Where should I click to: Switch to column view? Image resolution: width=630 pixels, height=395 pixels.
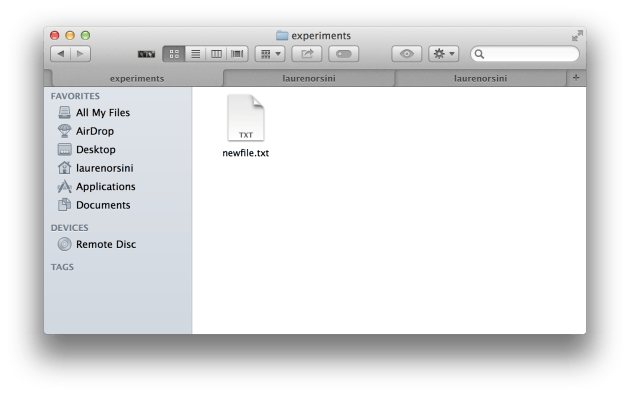pyautogui.click(x=216, y=54)
